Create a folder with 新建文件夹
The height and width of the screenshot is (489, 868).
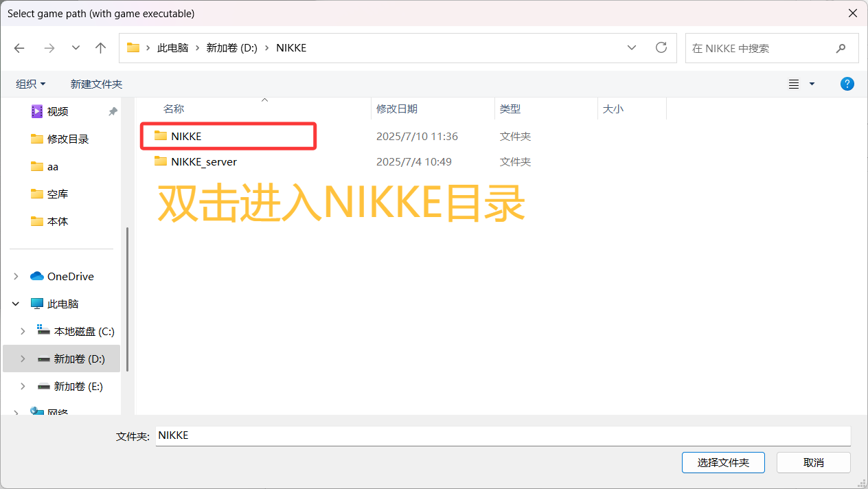tap(96, 84)
